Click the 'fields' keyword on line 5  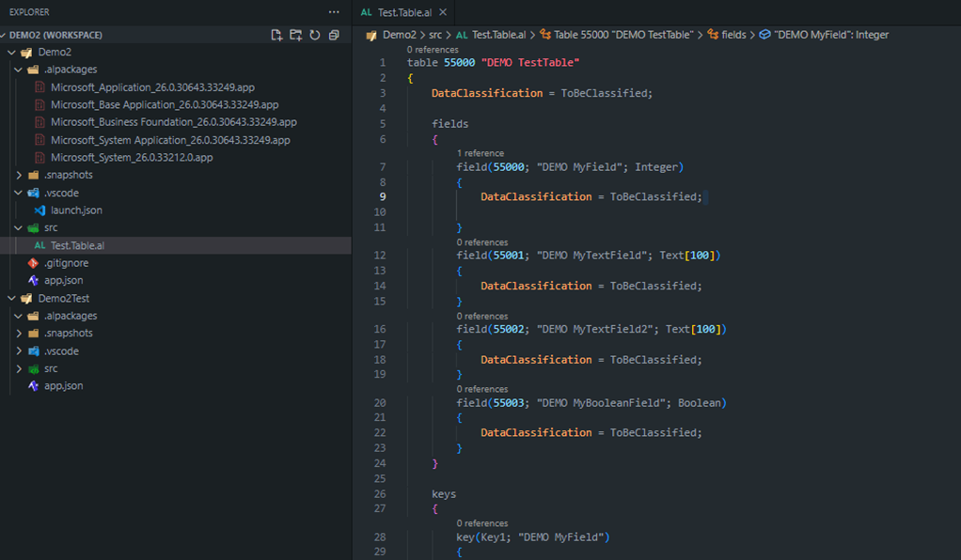tap(449, 124)
